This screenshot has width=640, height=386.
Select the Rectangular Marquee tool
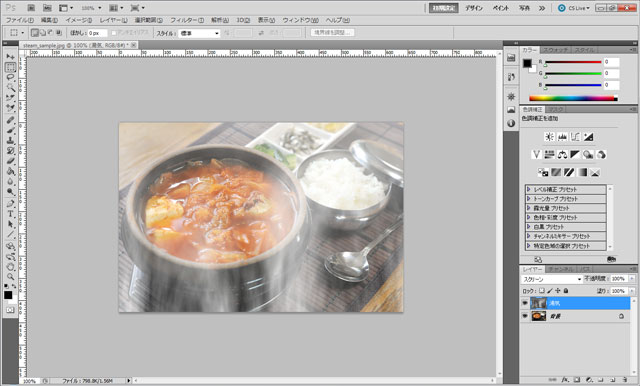coord(11,67)
